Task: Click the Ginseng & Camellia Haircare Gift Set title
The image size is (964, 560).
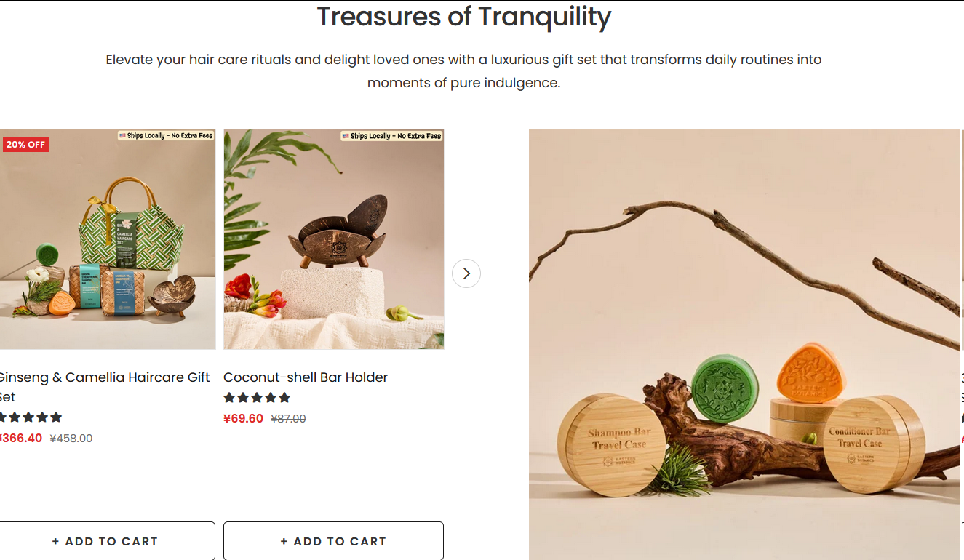Action: (104, 387)
